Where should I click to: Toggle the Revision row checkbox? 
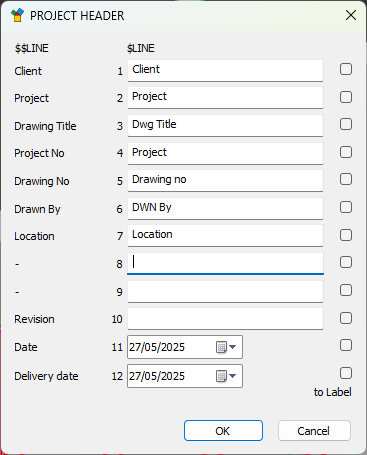pyautogui.click(x=346, y=318)
